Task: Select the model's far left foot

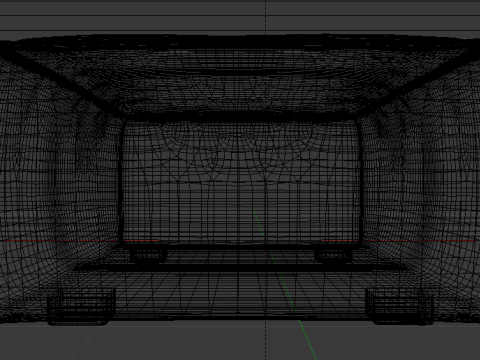Action: 148,255
